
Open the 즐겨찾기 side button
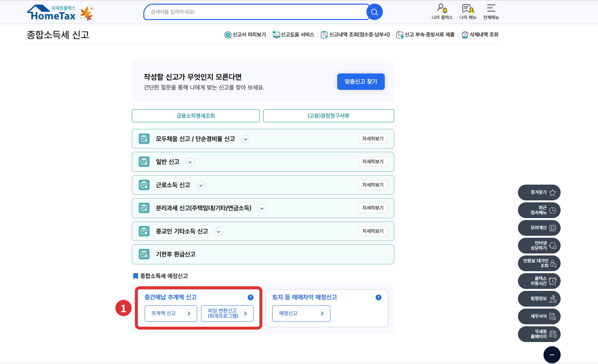pos(539,192)
